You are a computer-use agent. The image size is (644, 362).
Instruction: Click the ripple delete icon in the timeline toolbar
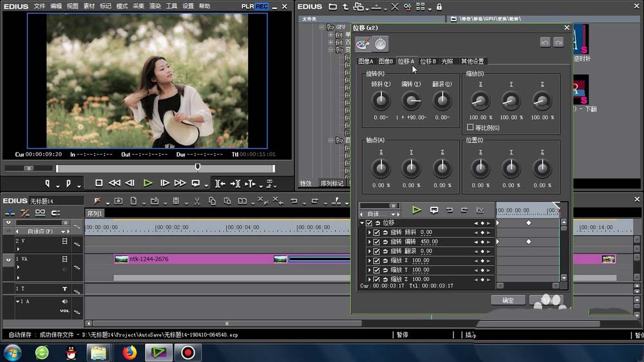point(278,201)
